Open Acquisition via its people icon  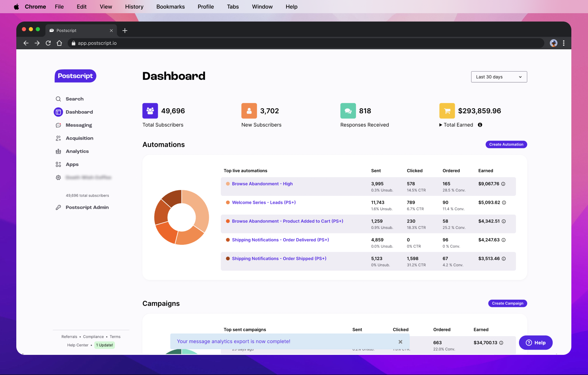[58, 138]
